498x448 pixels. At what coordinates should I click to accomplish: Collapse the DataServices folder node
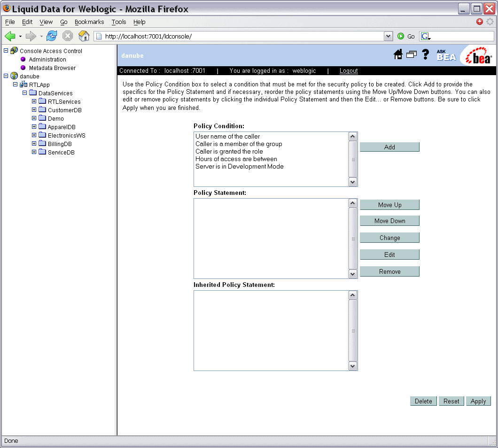[25, 93]
